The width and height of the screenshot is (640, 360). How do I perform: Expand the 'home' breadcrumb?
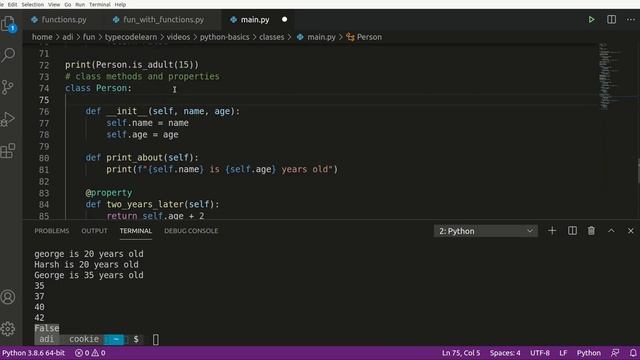click(x=42, y=37)
